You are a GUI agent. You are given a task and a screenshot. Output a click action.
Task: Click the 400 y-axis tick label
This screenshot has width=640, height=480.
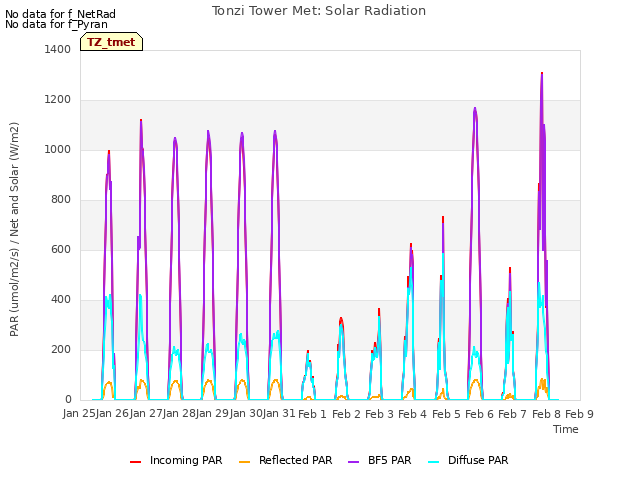point(61,300)
